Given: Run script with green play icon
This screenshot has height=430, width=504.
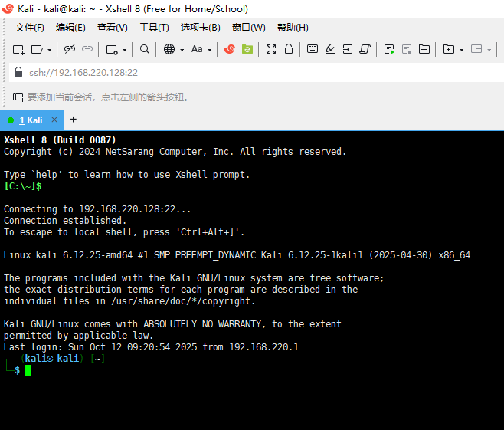Looking at the screenshot, I should 389,49.
